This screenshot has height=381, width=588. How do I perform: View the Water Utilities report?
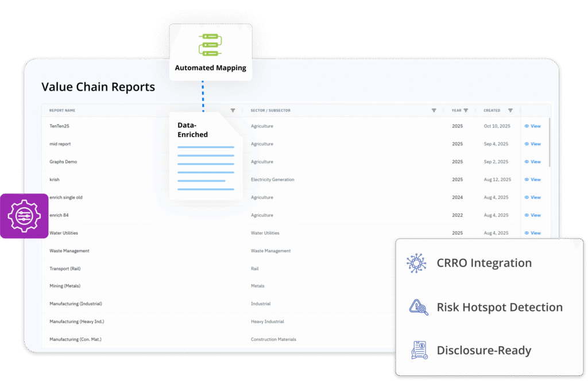click(x=532, y=233)
